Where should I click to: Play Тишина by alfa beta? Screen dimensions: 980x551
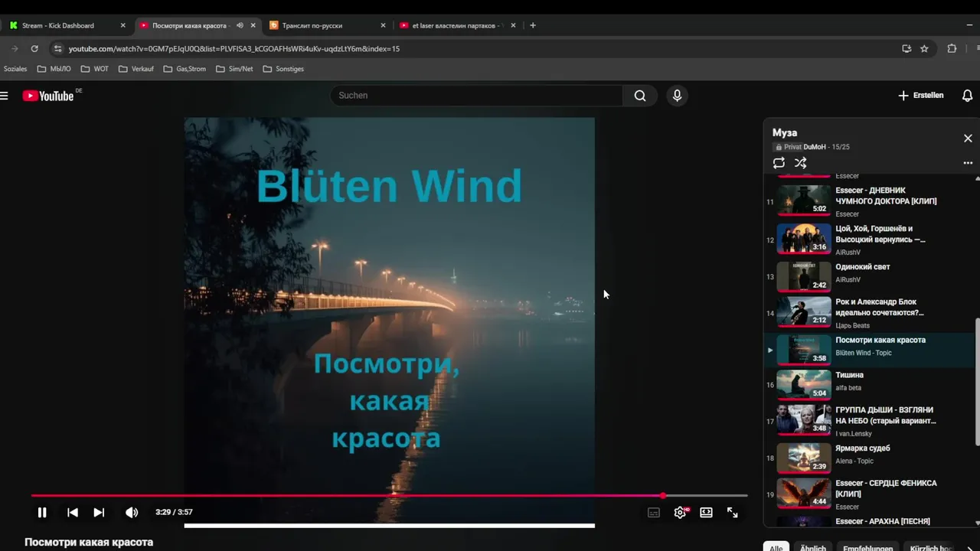[x=869, y=384]
